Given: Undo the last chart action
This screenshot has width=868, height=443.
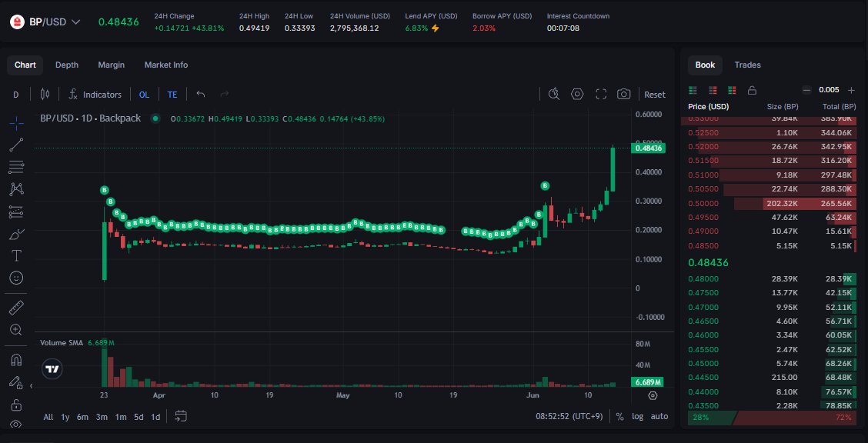Looking at the screenshot, I should tap(201, 95).
